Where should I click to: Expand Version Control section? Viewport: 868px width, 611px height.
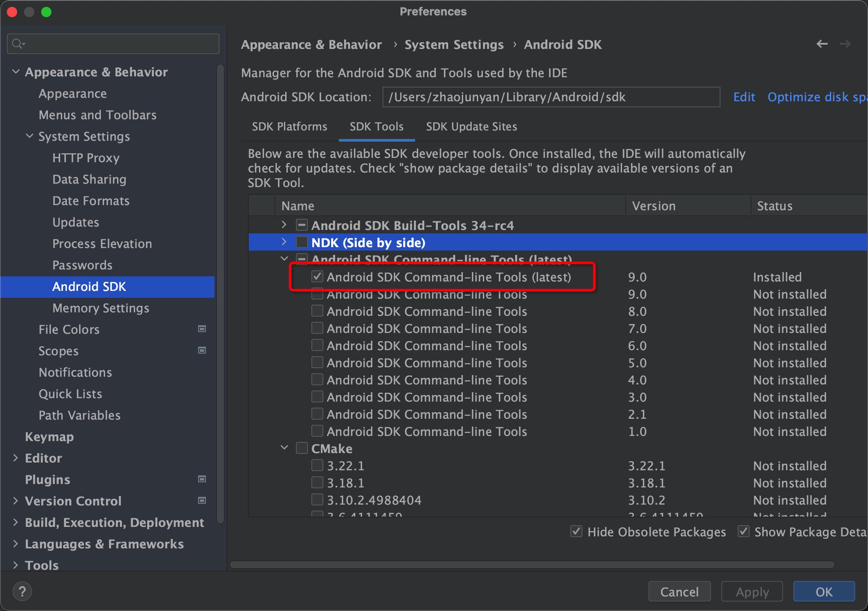pos(15,501)
